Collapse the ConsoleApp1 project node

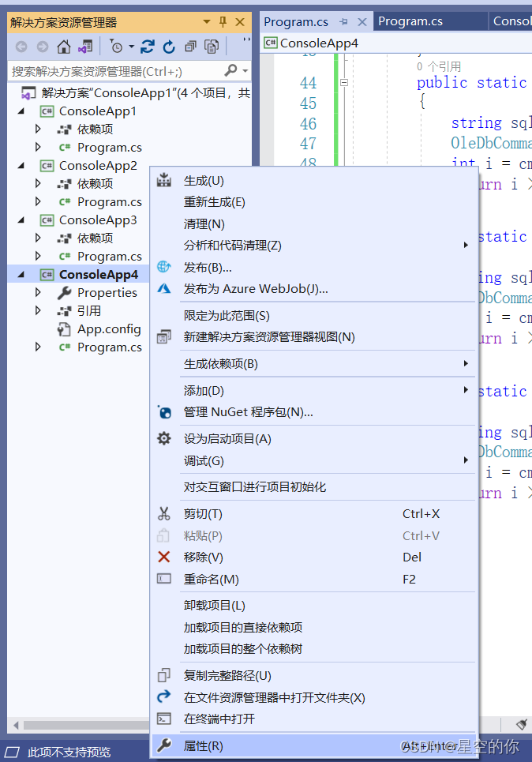click(x=21, y=111)
